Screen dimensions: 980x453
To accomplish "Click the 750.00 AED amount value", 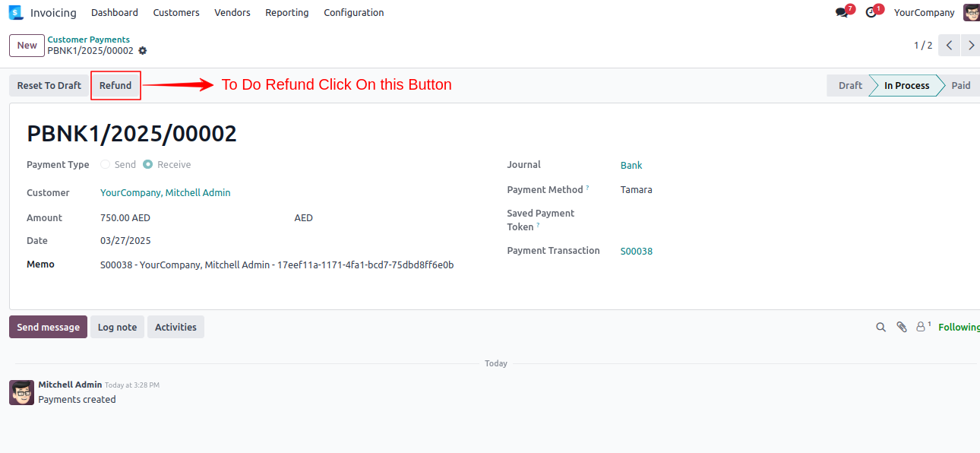I will 125,217.
